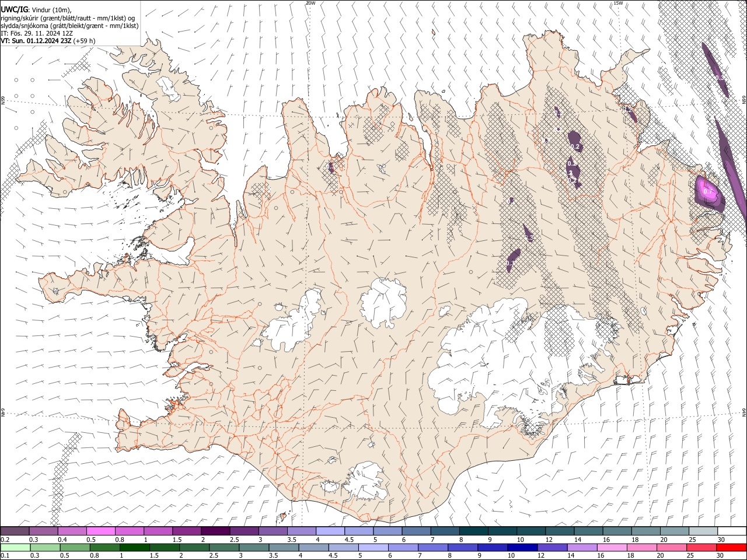This screenshot has height=560, width=747.
Task: Select the dark purple upper swatch between 2 and 2.5
Action: pyautogui.click(x=215, y=531)
